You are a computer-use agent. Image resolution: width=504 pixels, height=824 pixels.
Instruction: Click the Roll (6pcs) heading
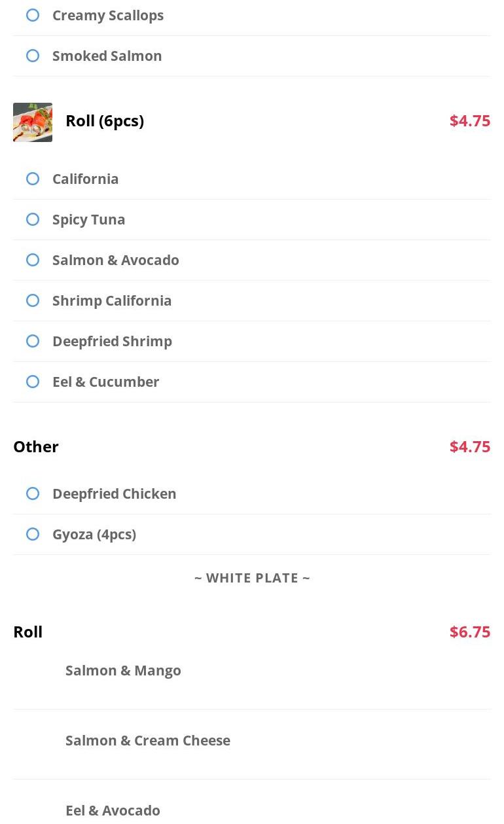click(105, 121)
